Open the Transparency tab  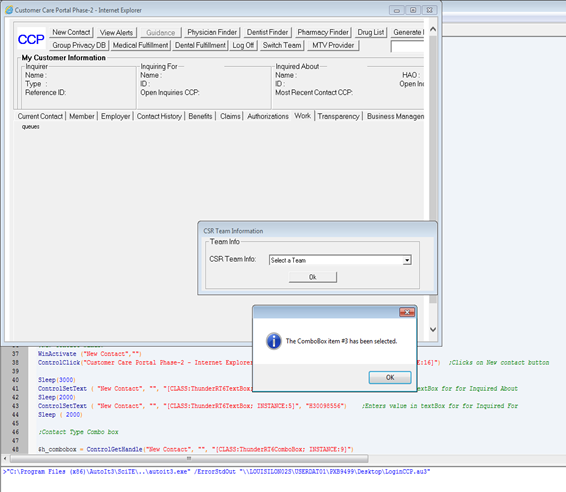coord(339,116)
